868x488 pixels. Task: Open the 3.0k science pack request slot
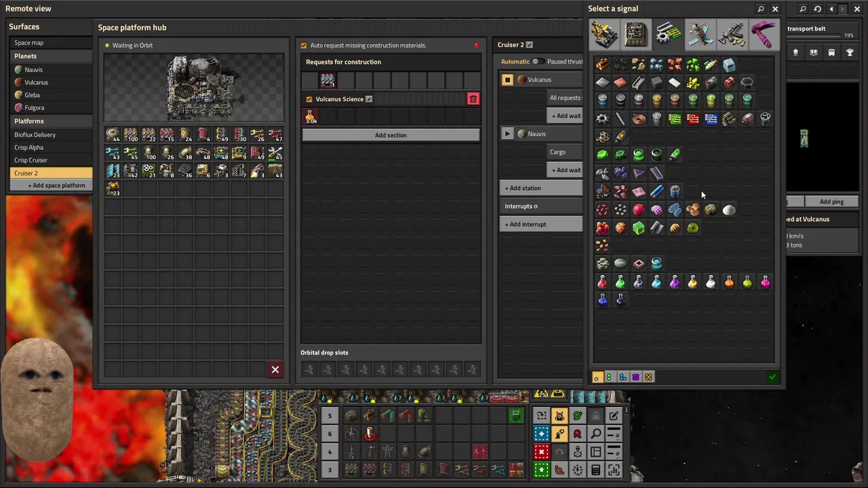[311, 117]
